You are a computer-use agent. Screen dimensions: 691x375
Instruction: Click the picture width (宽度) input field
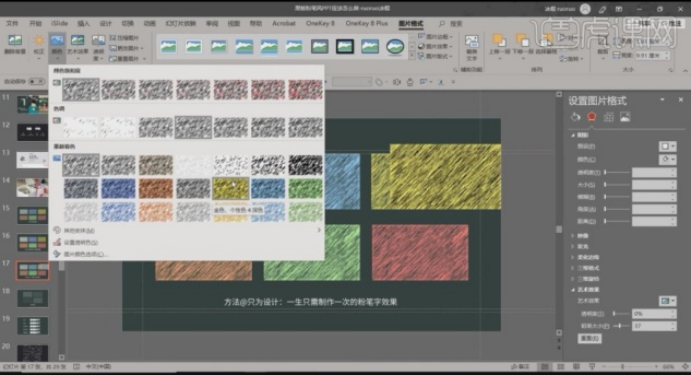pos(652,56)
